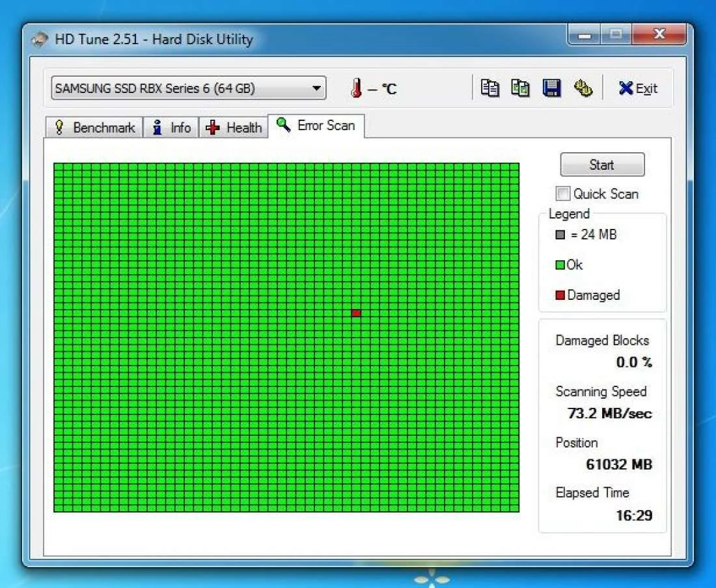Click the thermometer temperature icon
Viewport: 716px width, 588px height.
click(357, 88)
